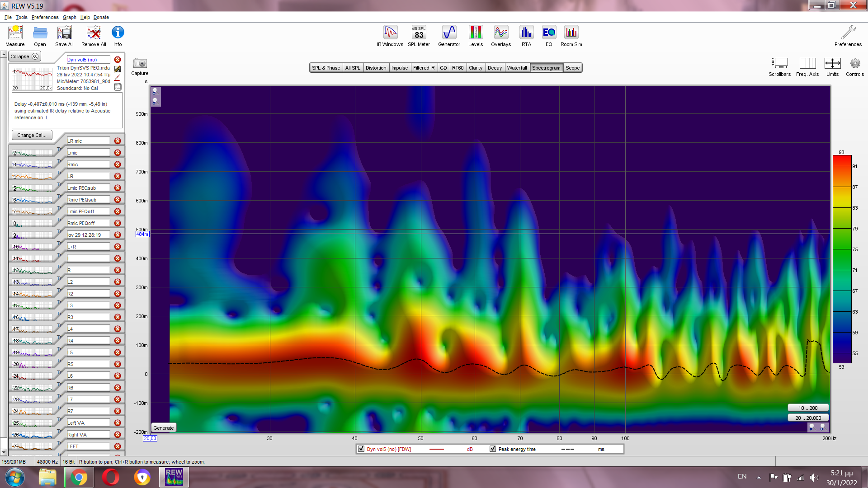868x488 pixels.
Task: Click the colour scale bar legend
Action: pyautogui.click(x=842, y=259)
